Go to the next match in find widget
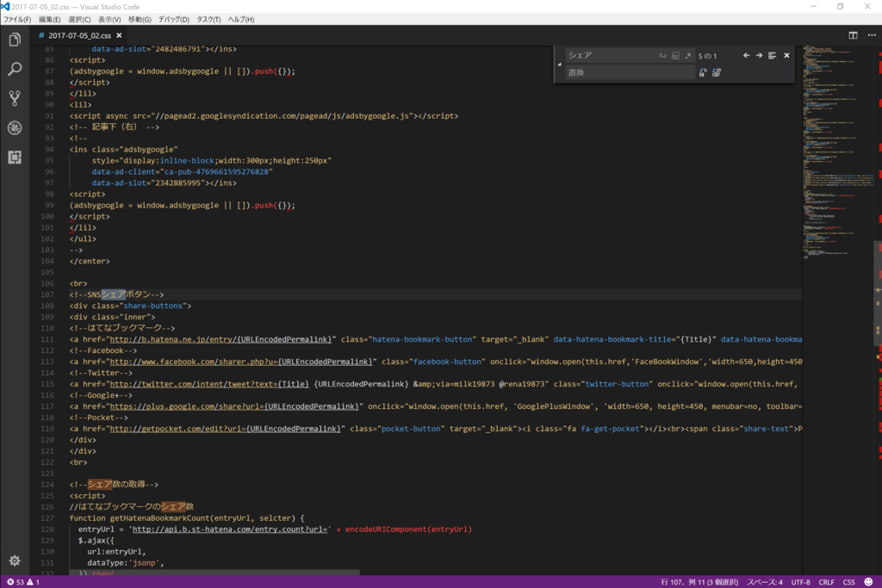Viewport: 882px width, 588px height. click(759, 55)
